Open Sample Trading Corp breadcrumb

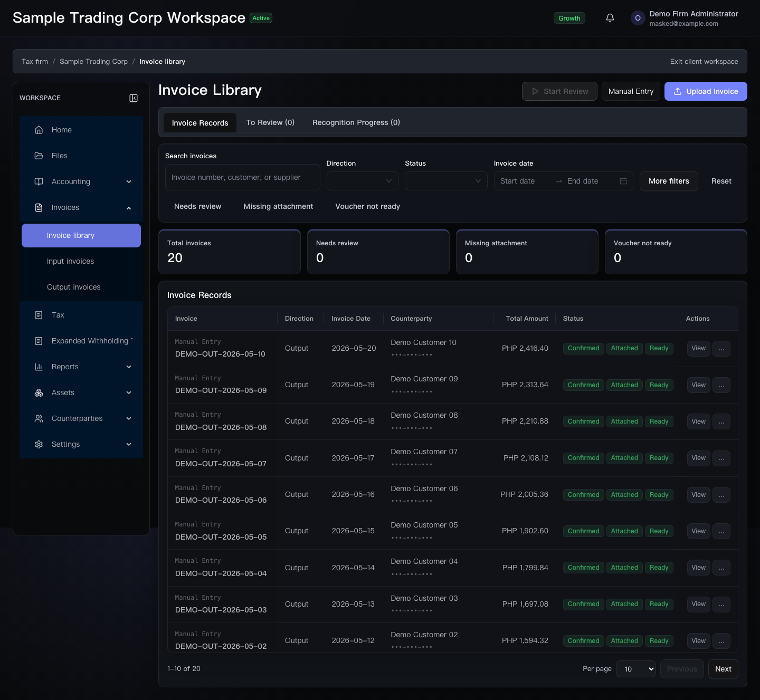point(93,61)
